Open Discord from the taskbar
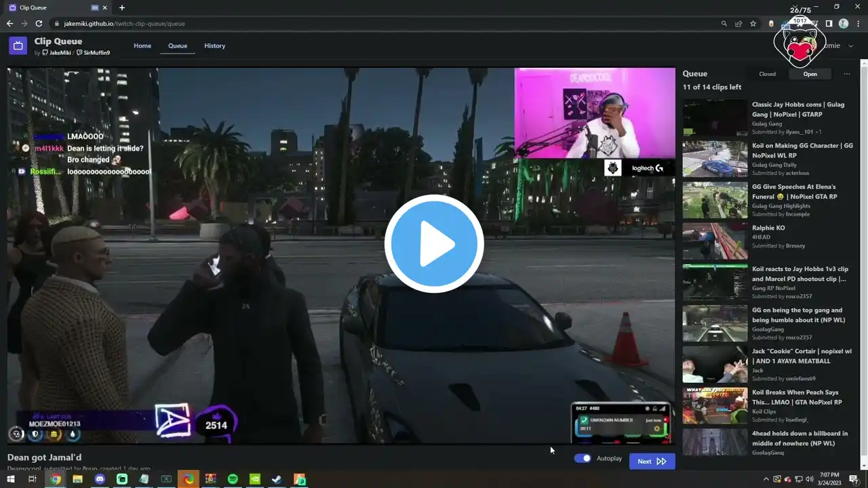The image size is (868, 488). pos(100,479)
